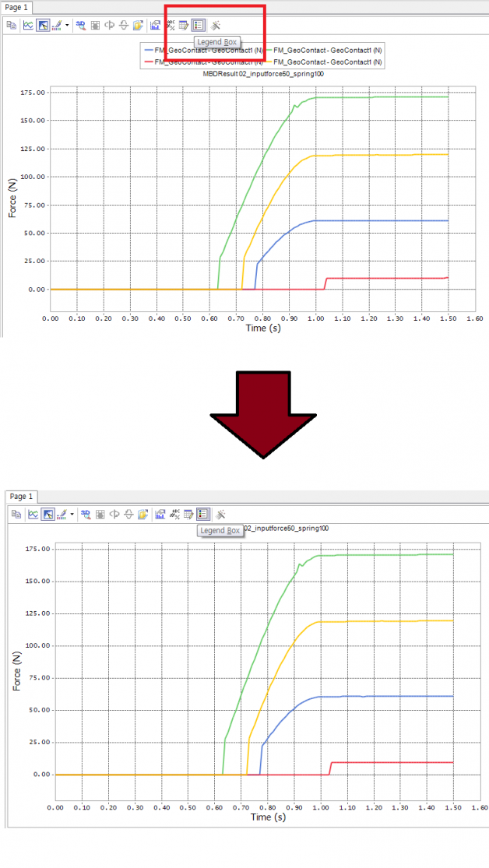Screen dimensions: 489x868
Task: Click the curve plot icon in the upper toolbar
Action: click(28, 25)
